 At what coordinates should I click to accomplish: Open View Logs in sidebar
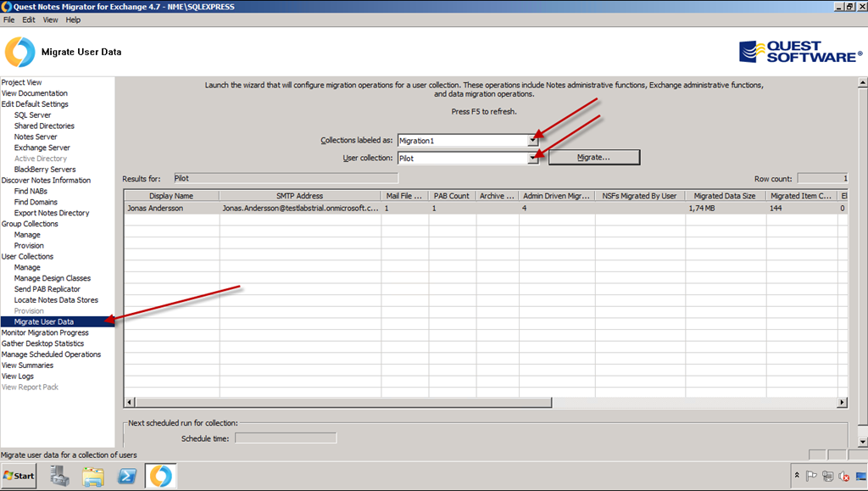[x=17, y=377]
